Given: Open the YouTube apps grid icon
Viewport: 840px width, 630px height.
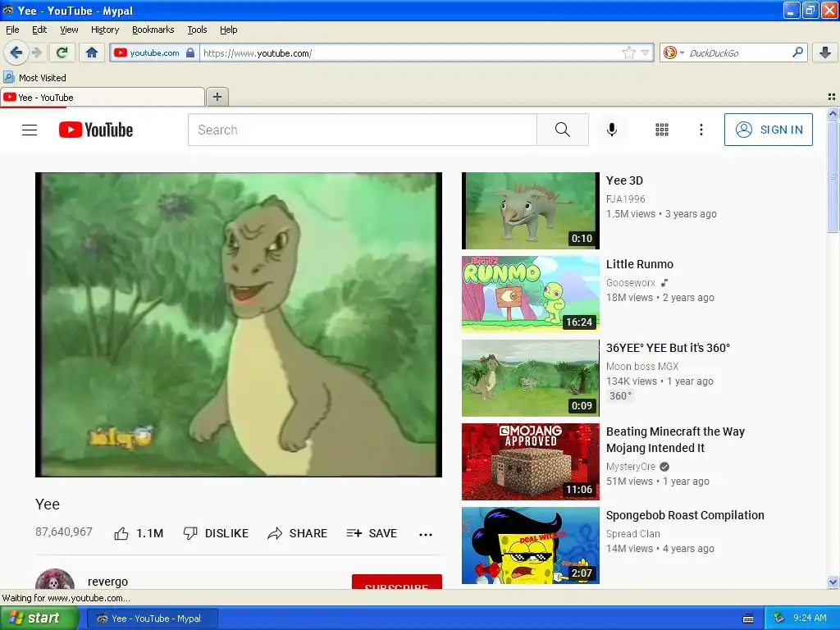Looking at the screenshot, I should tap(662, 130).
